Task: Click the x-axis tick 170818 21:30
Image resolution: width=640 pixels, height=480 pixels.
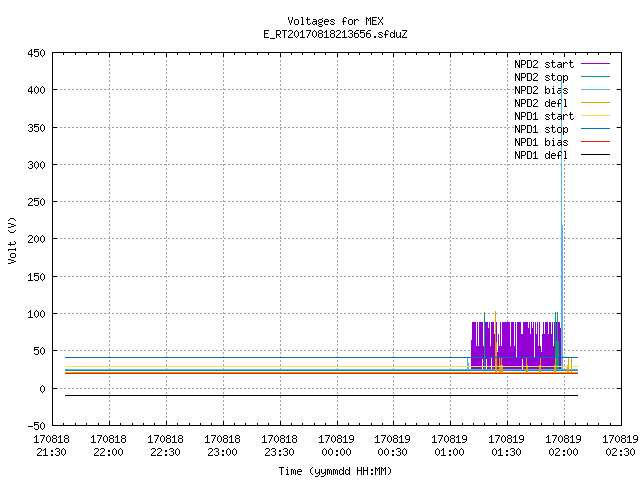Action: click(51, 446)
